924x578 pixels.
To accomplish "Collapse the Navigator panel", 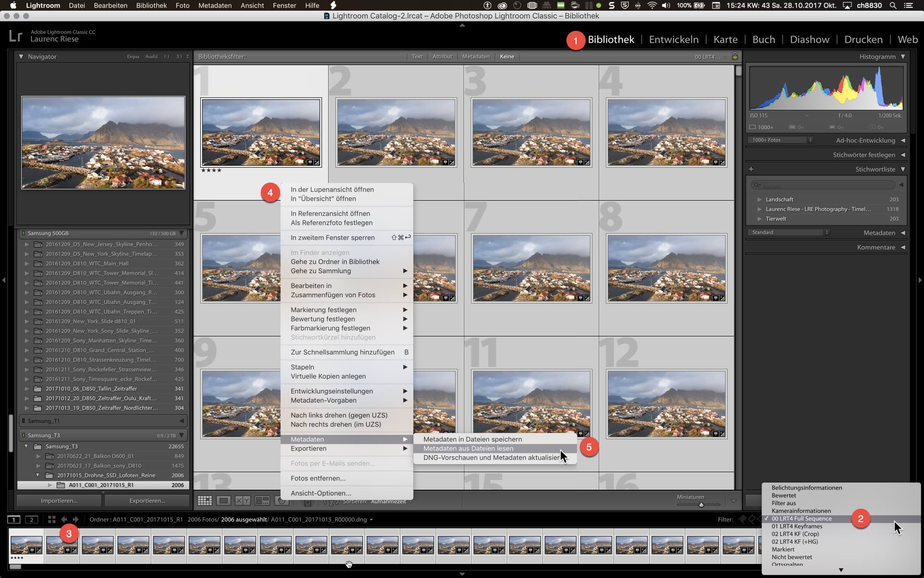I will point(21,56).
